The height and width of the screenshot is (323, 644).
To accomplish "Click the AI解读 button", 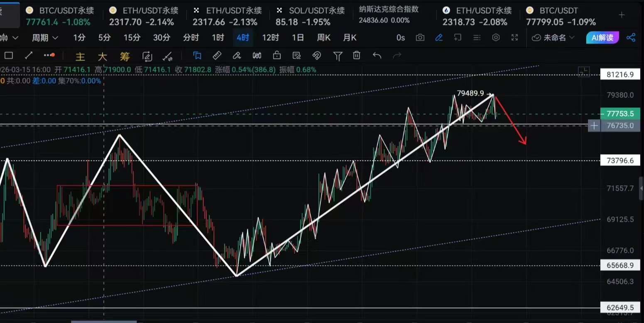I will click(602, 38).
